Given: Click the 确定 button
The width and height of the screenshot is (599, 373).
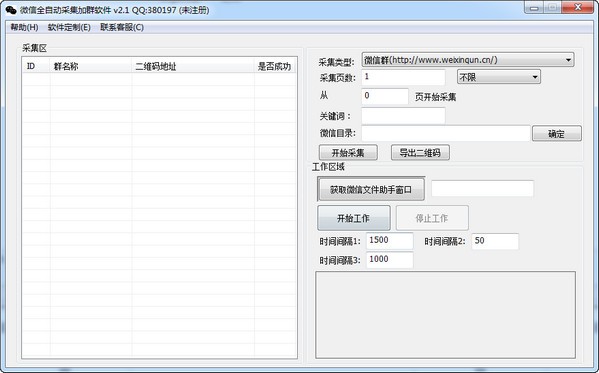Looking at the screenshot, I should click(557, 134).
